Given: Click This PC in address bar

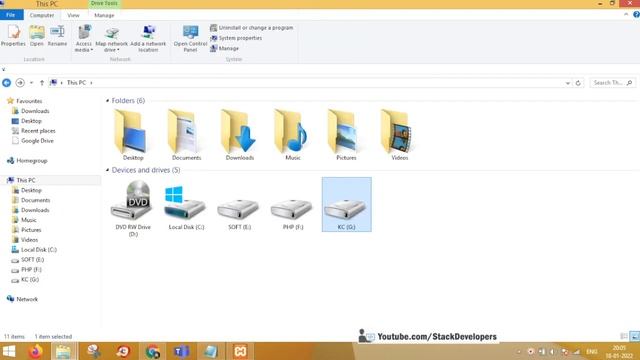Looking at the screenshot, I should point(76,83).
